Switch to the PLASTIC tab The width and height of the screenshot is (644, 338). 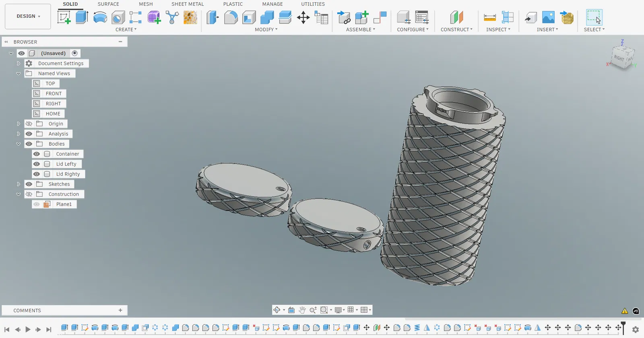pos(233,4)
